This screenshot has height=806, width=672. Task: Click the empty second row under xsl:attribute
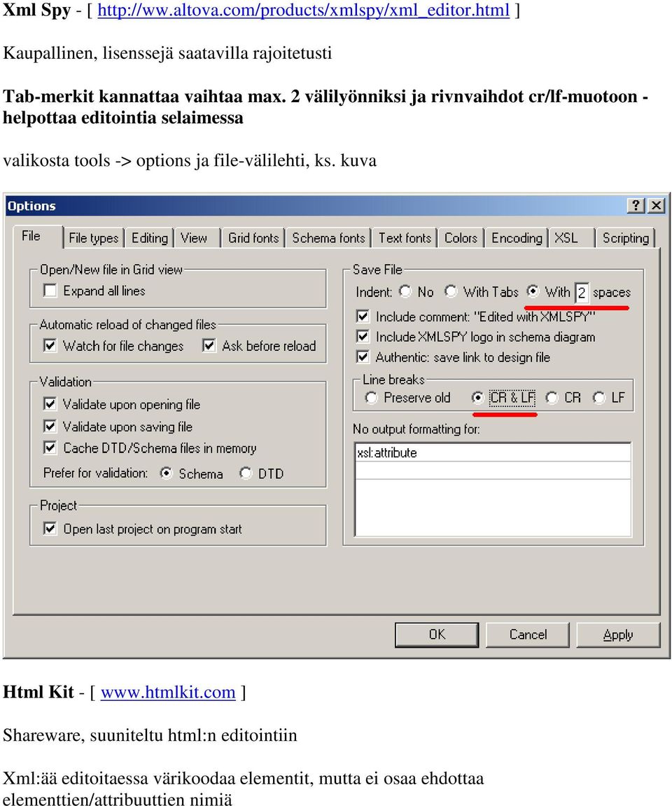(x=493, y=471)
